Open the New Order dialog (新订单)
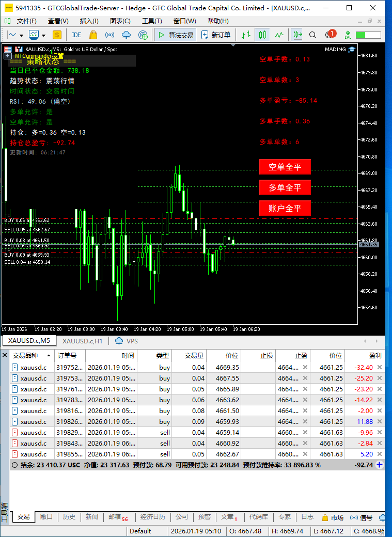392x537 pixels. click(x=216, y=35)
